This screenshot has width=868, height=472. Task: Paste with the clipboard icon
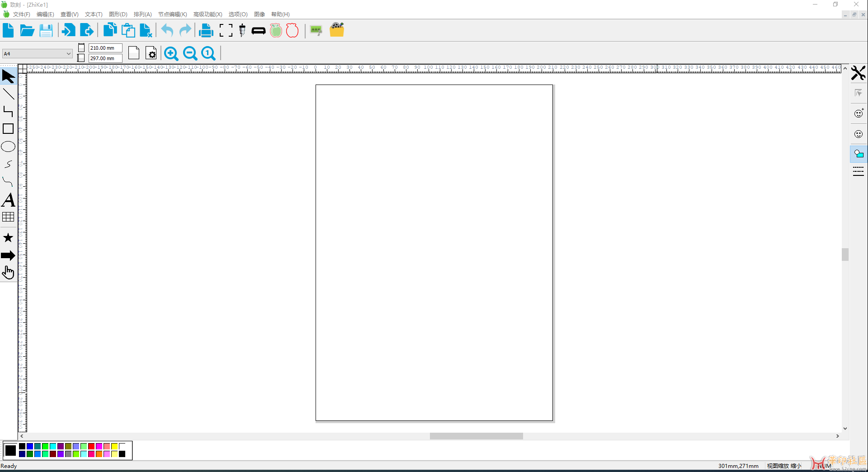click(128, 30)
